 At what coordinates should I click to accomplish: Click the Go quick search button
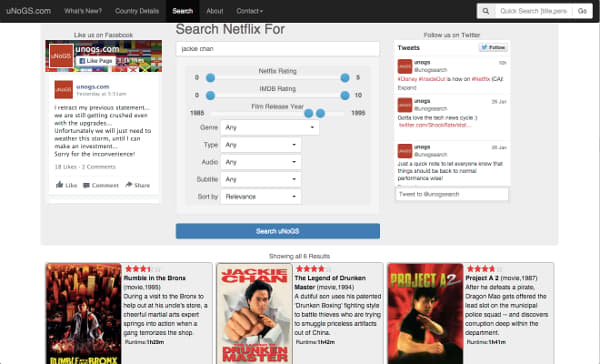click(582, 11)
